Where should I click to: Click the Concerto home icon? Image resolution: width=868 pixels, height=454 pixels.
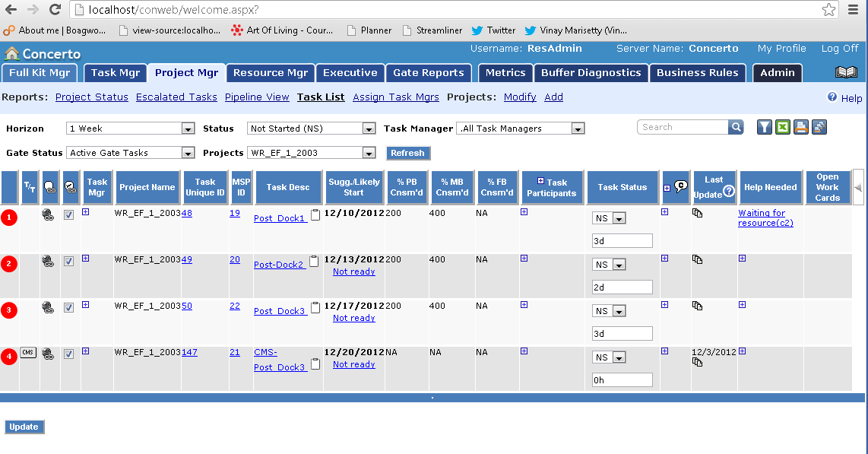(11, 54)
